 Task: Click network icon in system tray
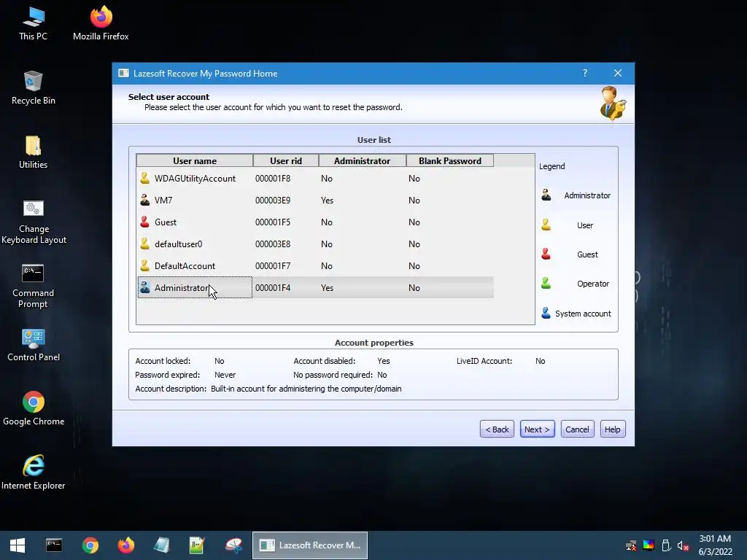[x=631, y=545]
